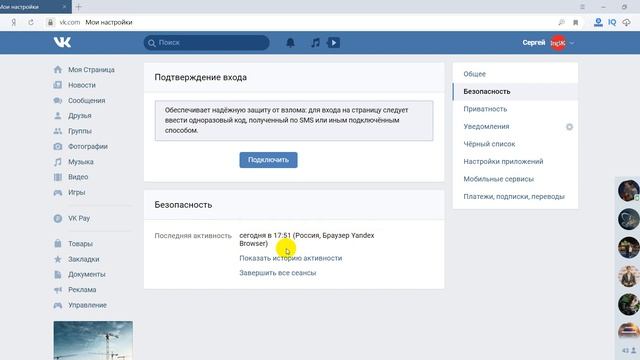Click the Yandex back button icon
Image resolution: width=640 pixels, height=360 pixels.
pyautogui.click(x=13, y=22)
